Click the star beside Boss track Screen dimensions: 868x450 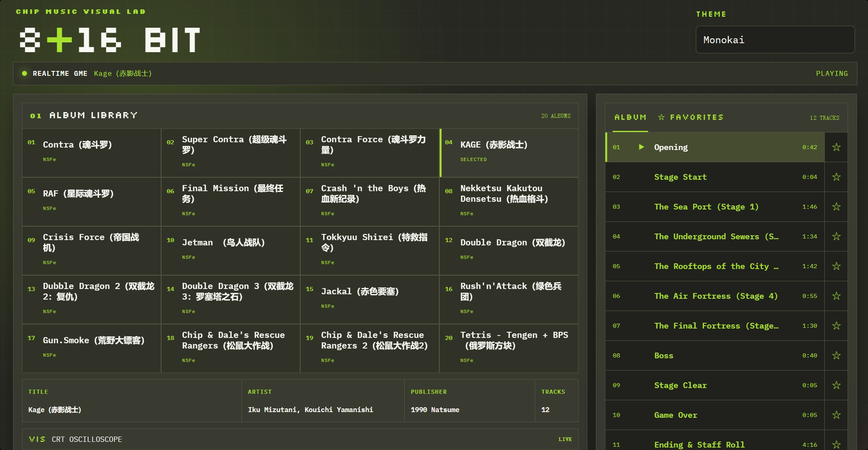tap(836, 355)
